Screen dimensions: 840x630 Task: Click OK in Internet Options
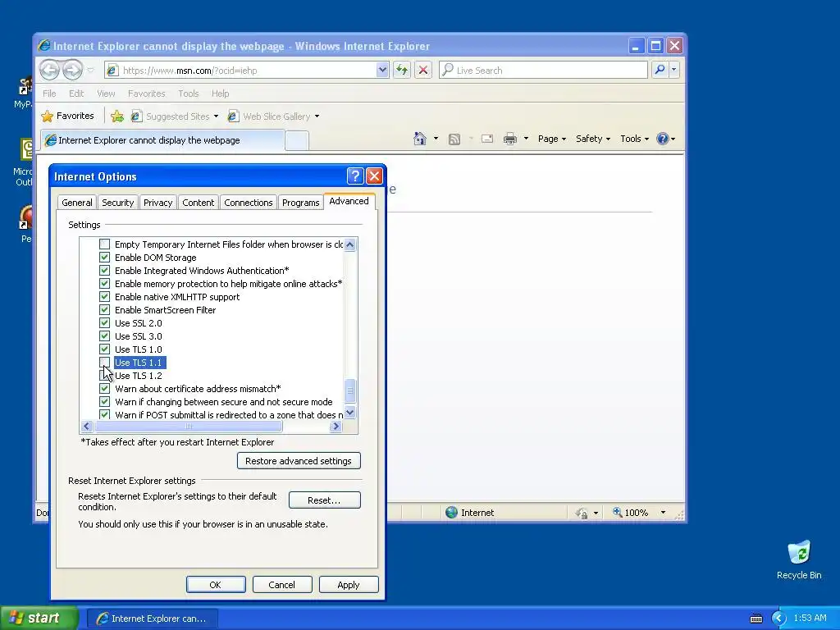click(x=216, y=584)
